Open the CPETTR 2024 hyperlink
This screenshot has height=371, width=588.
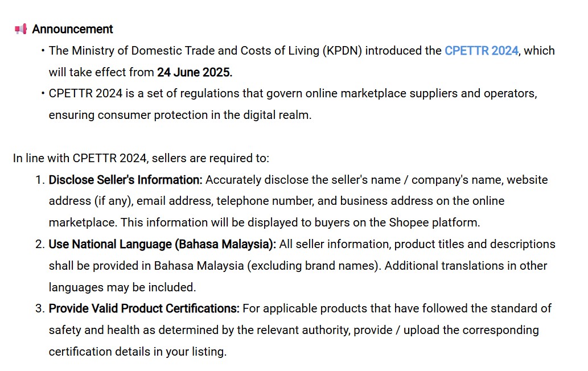point(481,51)
